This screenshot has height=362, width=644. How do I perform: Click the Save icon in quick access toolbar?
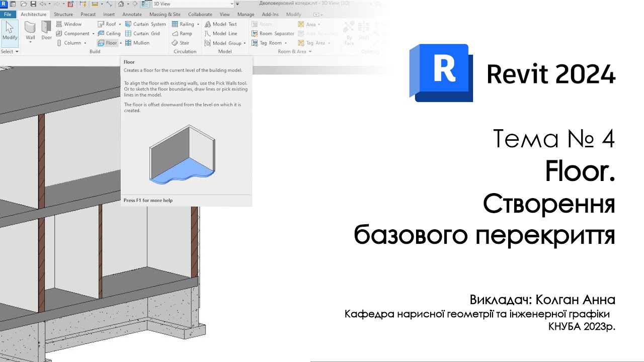coord(33,4)
